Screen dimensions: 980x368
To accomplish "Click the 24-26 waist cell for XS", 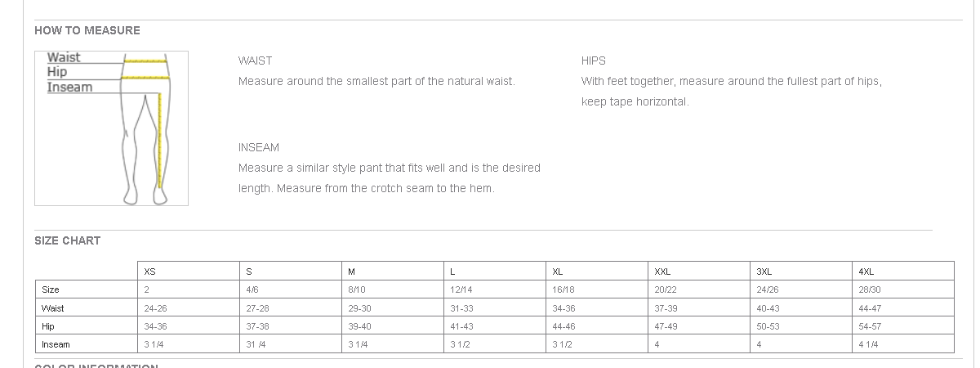I will [x=155, y=308].
